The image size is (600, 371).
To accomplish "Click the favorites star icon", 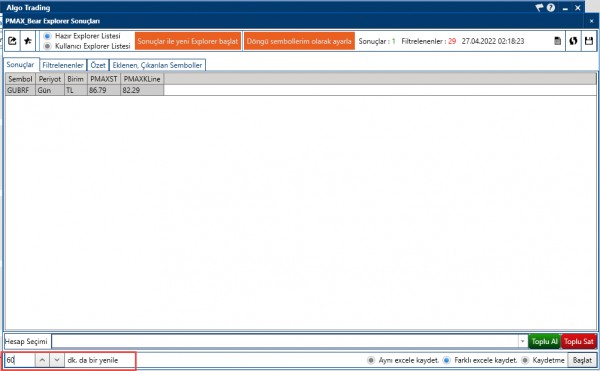I will pyautogui.click(x=28, y=41).
